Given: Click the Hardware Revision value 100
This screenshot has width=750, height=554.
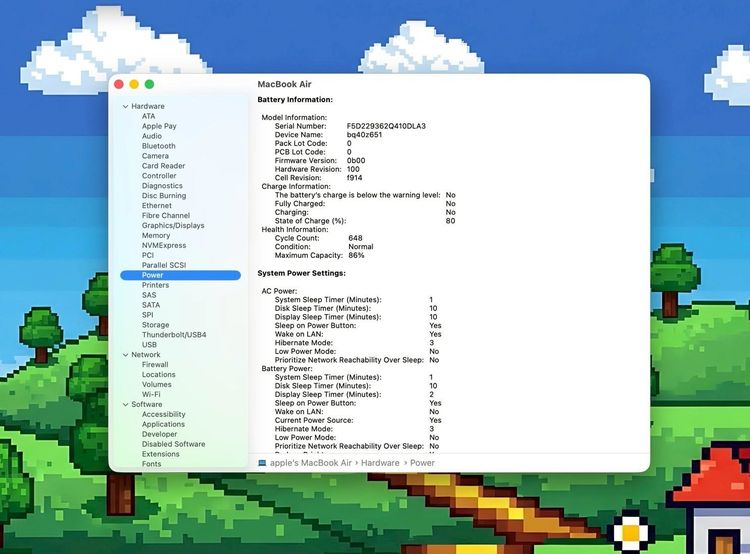Looking at the screenshot, I should 353,169.
